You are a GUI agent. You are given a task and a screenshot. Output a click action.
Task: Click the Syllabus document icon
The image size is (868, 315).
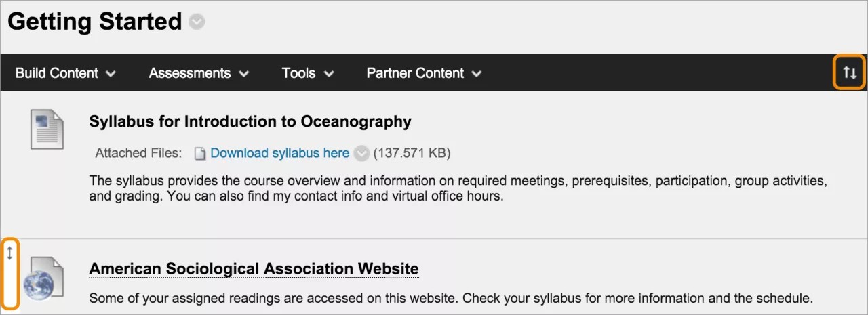47,129
